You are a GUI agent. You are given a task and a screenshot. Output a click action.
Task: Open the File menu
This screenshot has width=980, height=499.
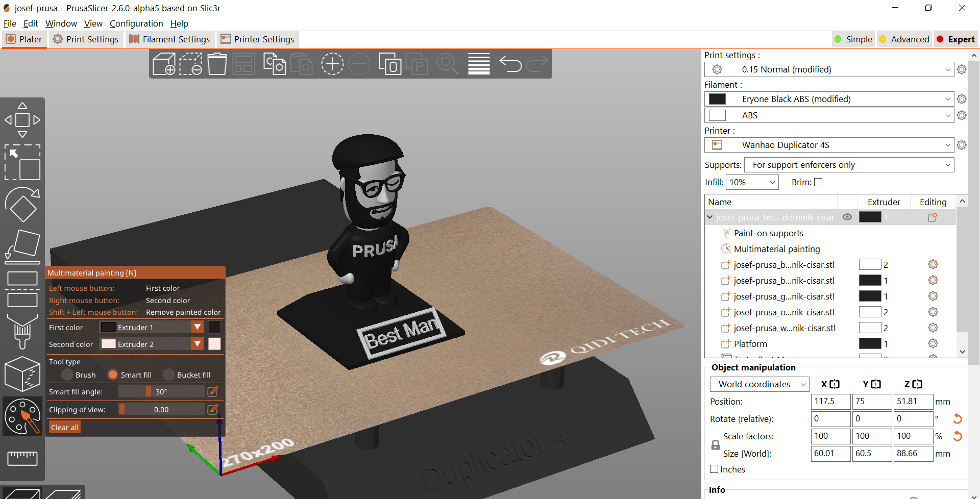click(10, 23)
